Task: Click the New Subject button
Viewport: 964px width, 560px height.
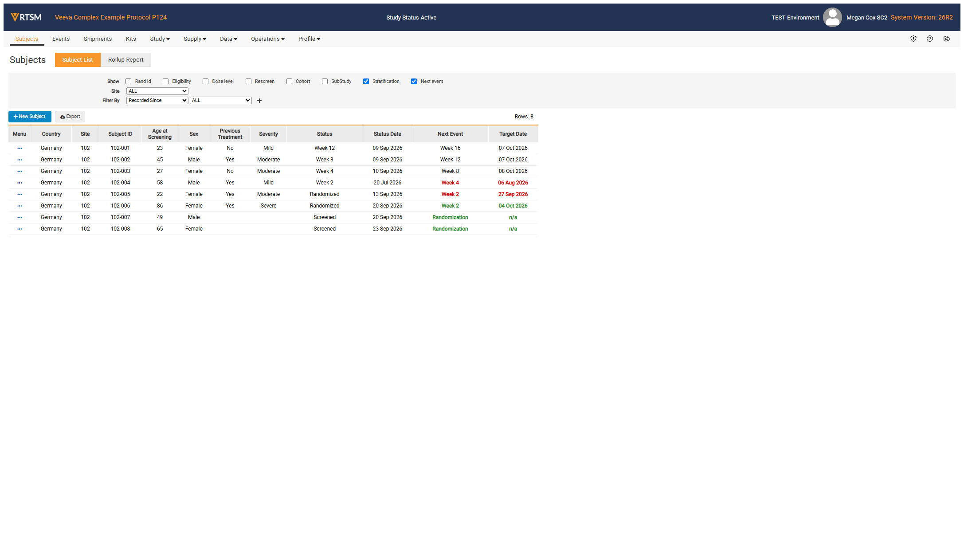Action: 30,117
